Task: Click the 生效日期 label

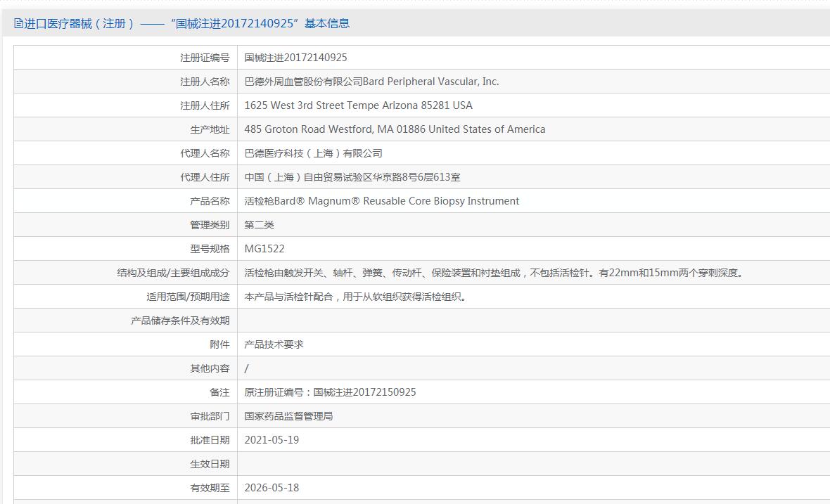Action: [210, 464]
